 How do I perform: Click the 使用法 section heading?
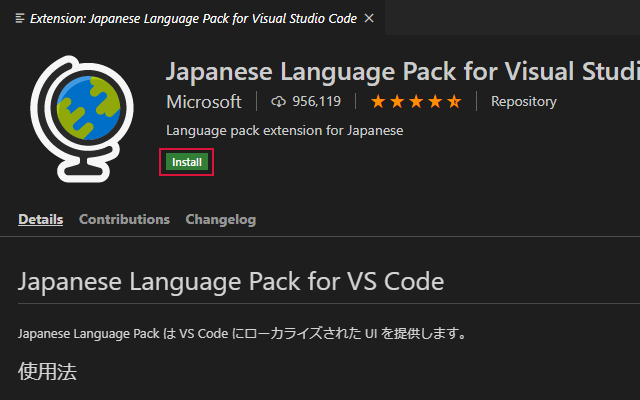point(47,371)
